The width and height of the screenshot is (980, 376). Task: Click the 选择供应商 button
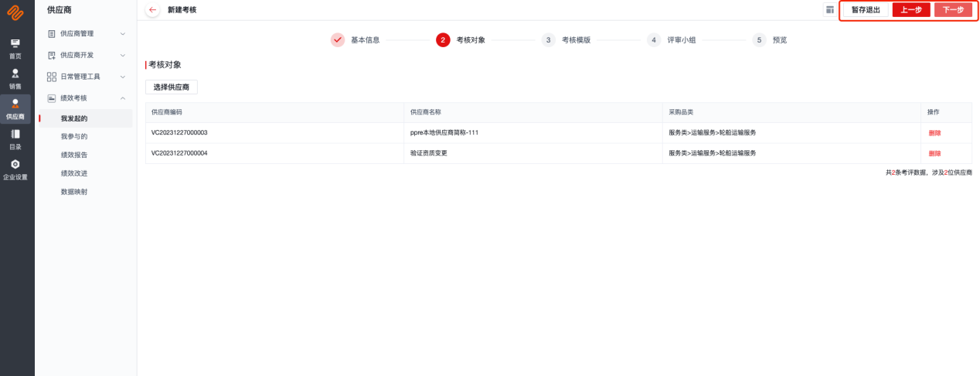click(172, 87)
